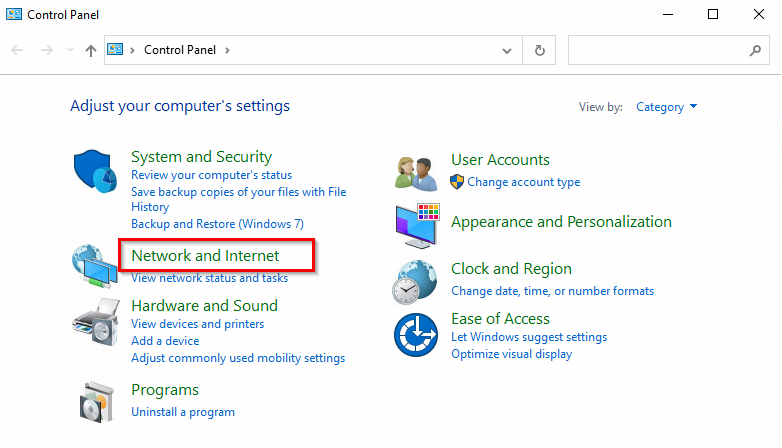This screenshot has height=448, width=782.
Task: Open the Clock and Region globe icon
Action: pyautogui.click(x=415, y=282)
